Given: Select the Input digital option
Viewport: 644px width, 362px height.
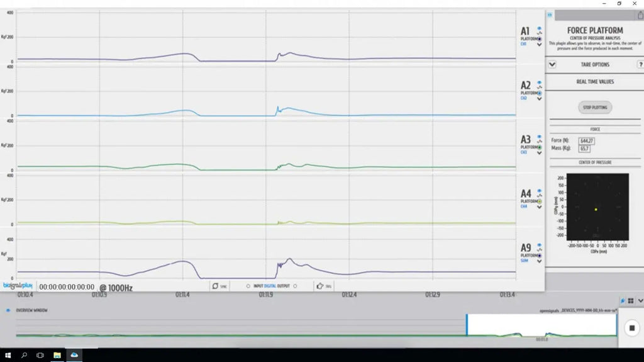Looking at the screenshot, I should pos(248,286).
